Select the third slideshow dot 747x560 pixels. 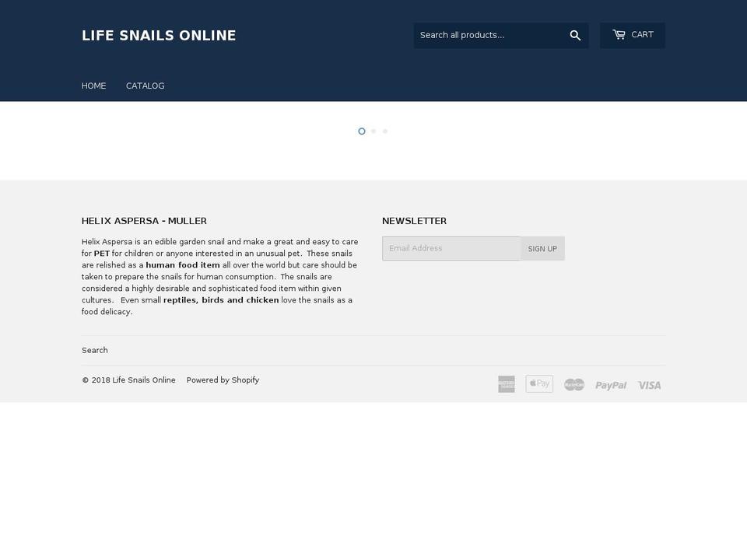[x=385, y=131]
